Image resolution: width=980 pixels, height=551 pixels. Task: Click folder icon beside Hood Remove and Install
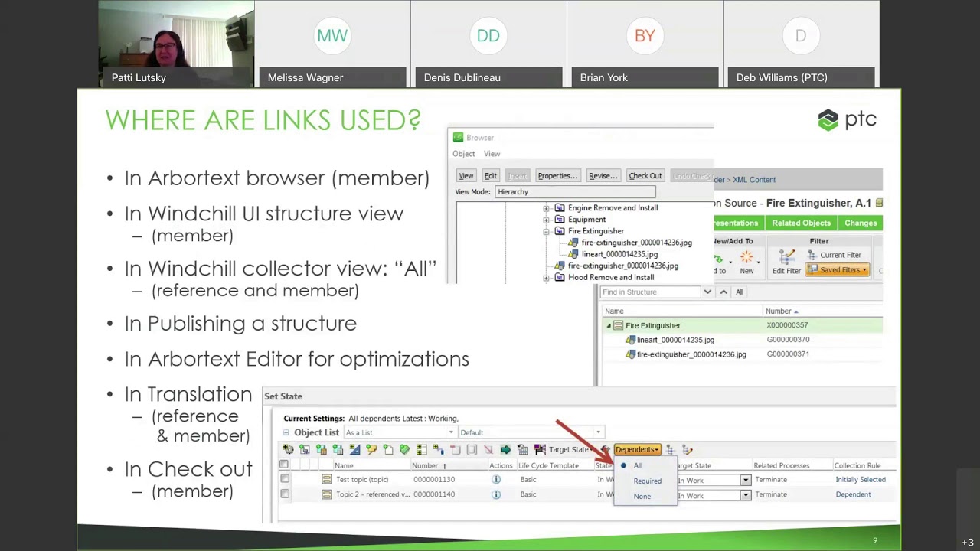[560, 278]
